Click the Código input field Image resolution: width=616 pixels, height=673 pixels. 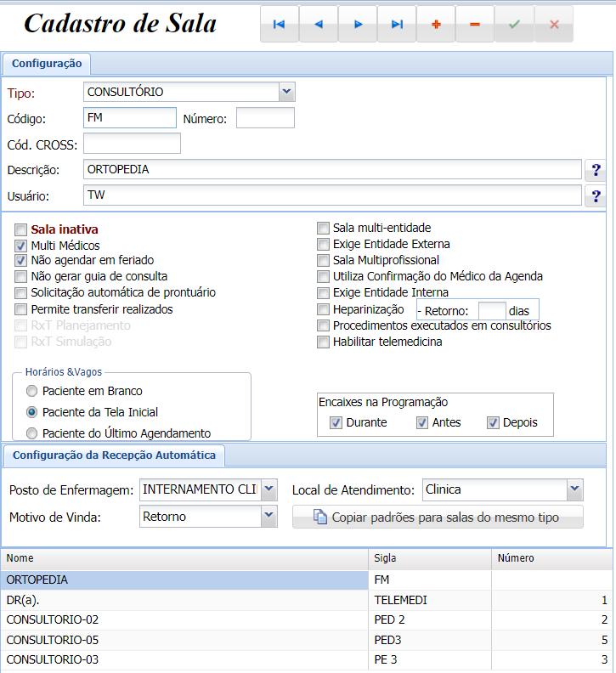pos(130,117)
